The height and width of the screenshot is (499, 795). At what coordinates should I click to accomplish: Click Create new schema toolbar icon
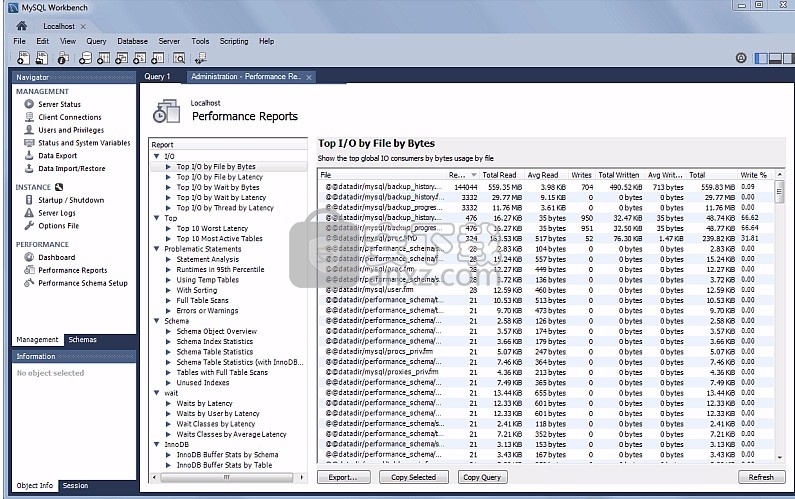[x=86, y=58]
